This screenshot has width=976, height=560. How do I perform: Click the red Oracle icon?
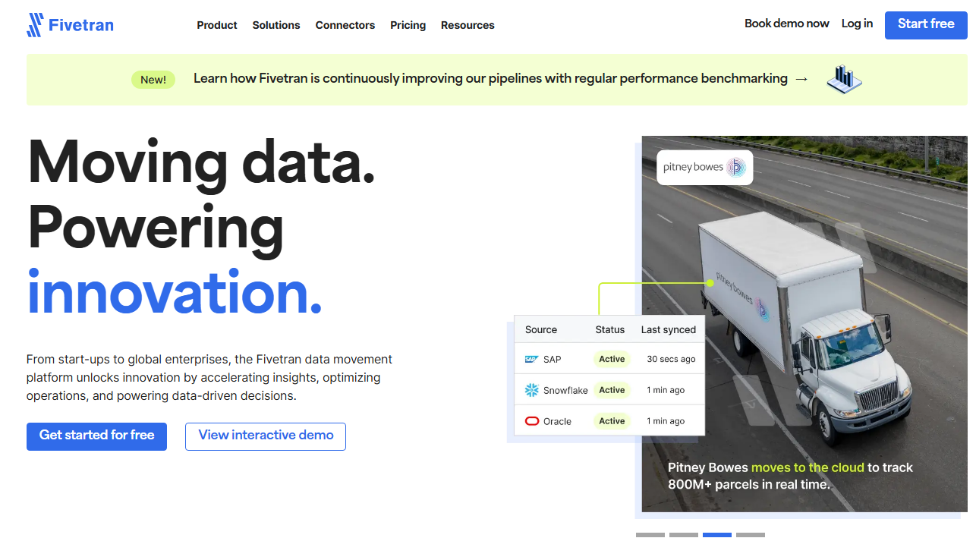[531, 421]
